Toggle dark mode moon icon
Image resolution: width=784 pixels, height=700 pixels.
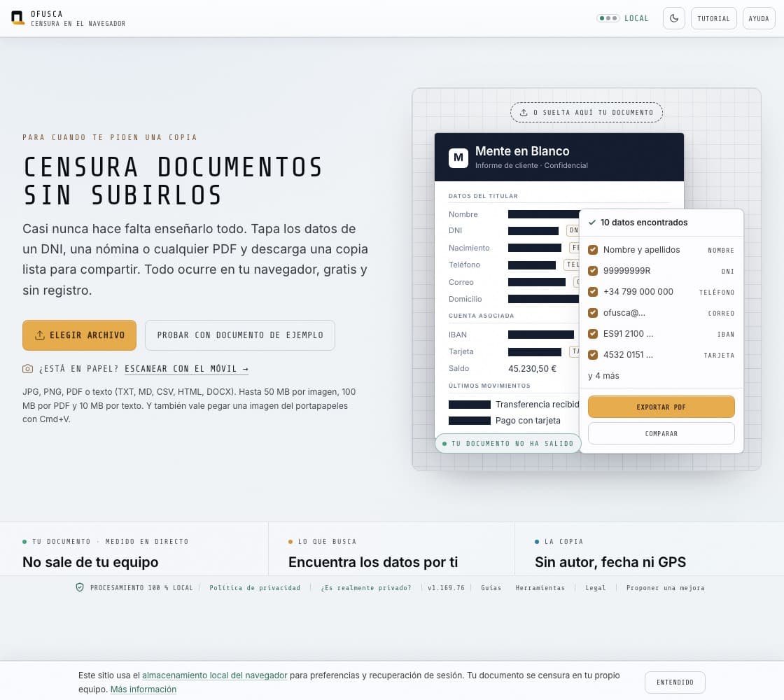(x=673, y=18)
